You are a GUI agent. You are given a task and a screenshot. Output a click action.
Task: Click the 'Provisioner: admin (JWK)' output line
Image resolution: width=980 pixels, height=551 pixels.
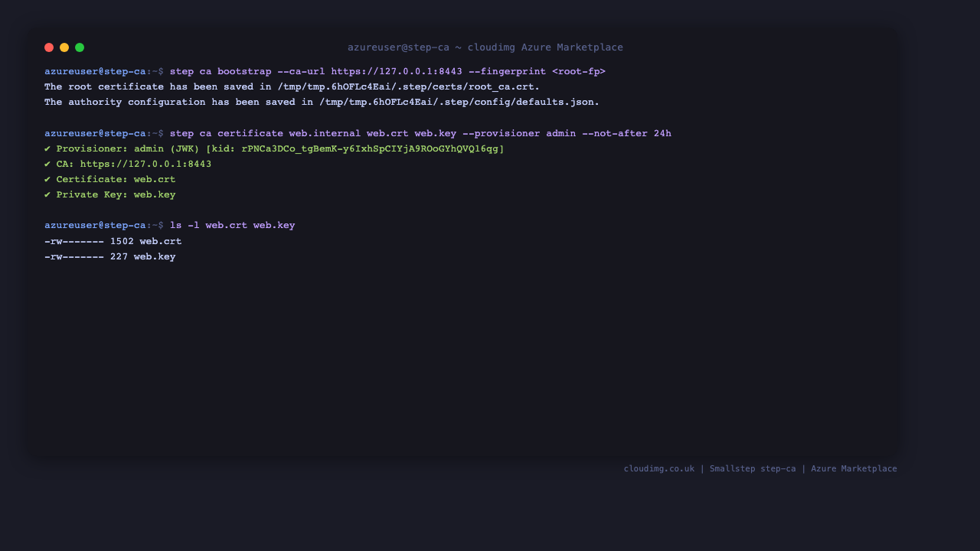coord(274,149)
